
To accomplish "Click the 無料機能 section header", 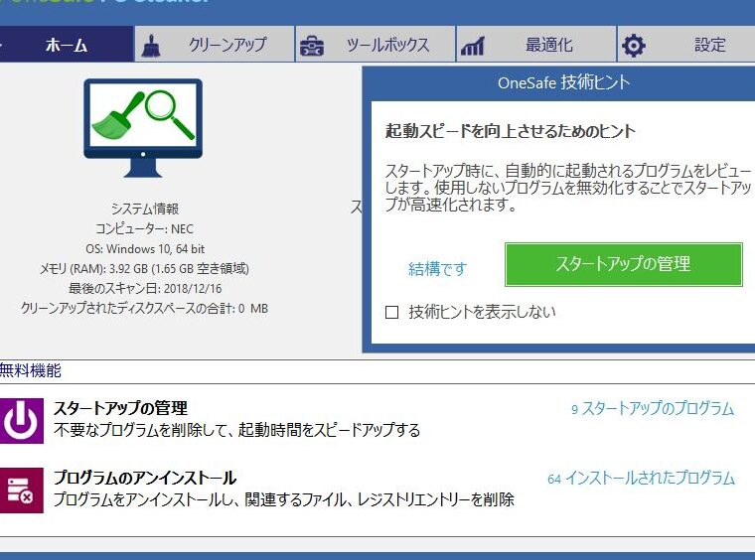I will click(x=31, y=370).
